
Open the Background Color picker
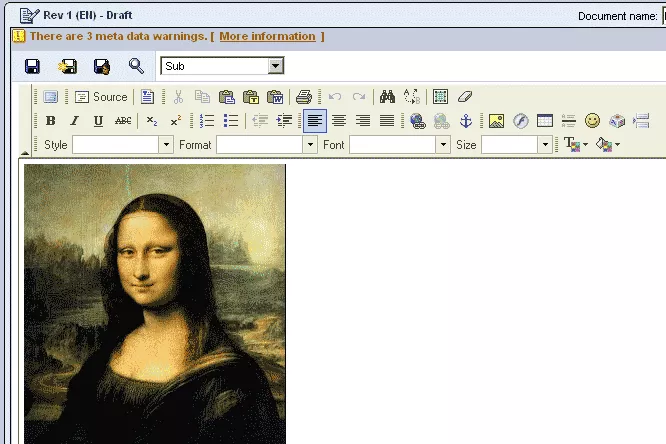click(608, 144)
